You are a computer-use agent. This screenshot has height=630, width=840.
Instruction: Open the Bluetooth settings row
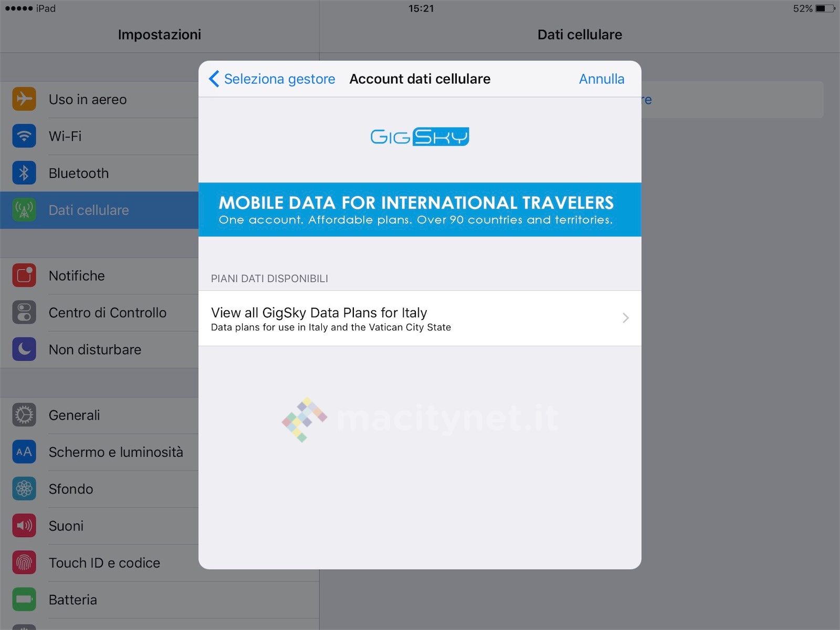(99, 173)
